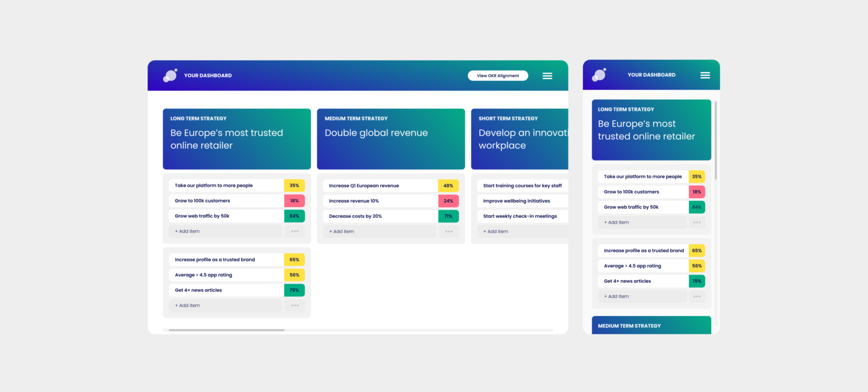This screenshot has width=868, height=392.
Task: Select the green 71% progress badge
Action: 448,216
